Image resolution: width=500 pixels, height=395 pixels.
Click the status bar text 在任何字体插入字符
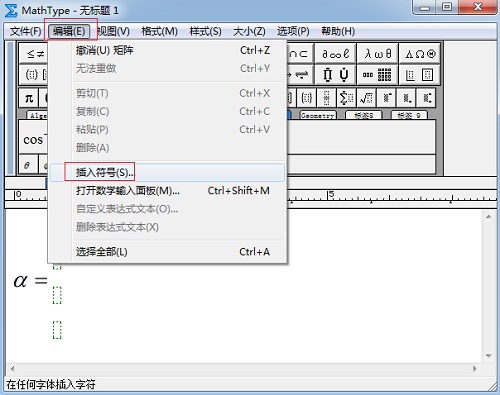click(51, 384)
